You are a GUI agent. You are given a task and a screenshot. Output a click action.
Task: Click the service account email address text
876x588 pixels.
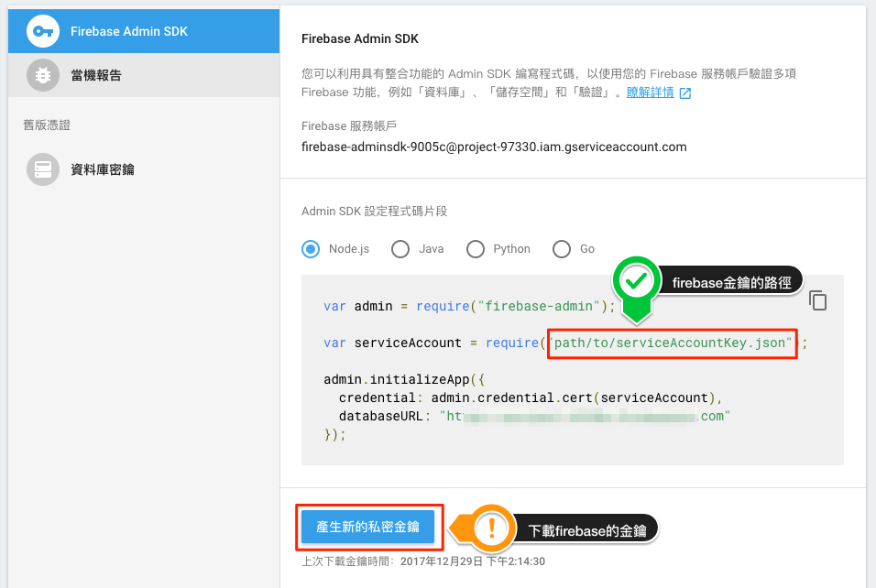[x=494, y=147]
